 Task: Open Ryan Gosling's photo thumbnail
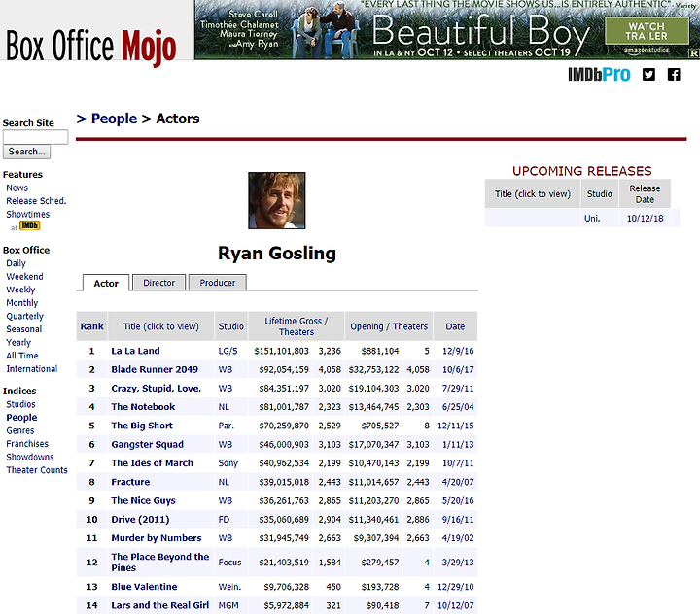pyautogui.click(x=277, y=200)
